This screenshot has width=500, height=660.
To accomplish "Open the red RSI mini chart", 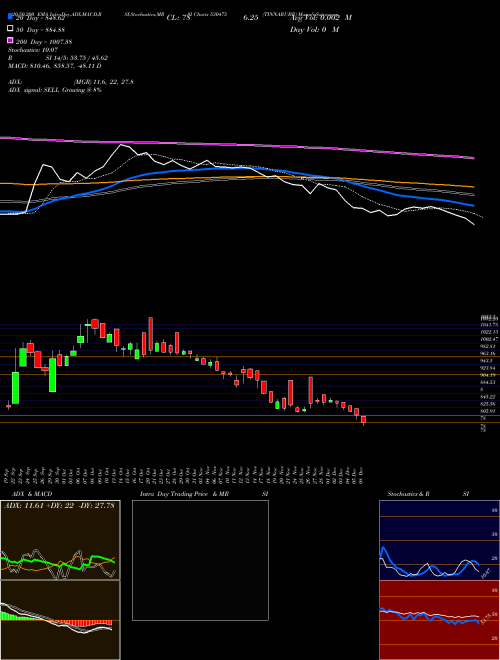I will click(439, 620).
